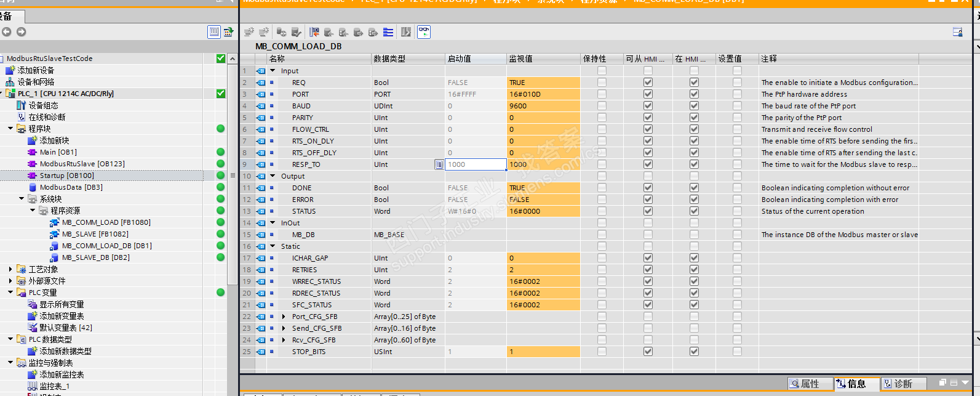Toggle the 保持性 checkbox for REQ row
The height and width of the screenshot is (396, 980).
pos(602,83)
